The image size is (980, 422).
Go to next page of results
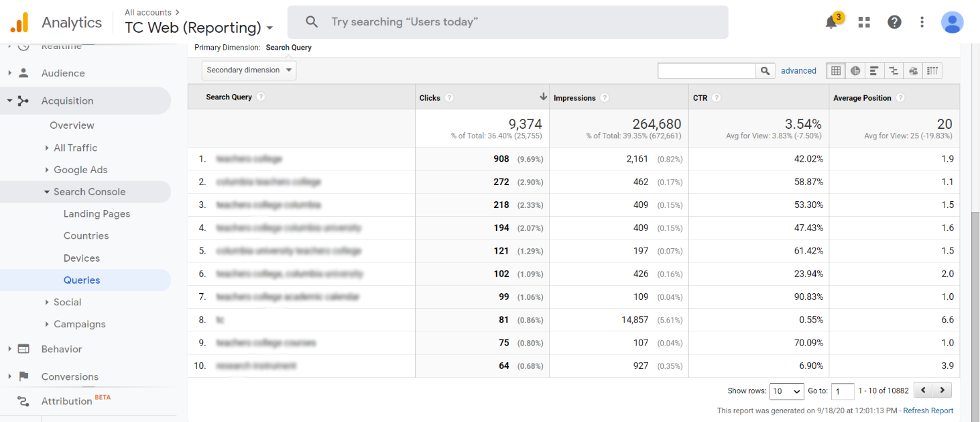[x=942, y=390]
